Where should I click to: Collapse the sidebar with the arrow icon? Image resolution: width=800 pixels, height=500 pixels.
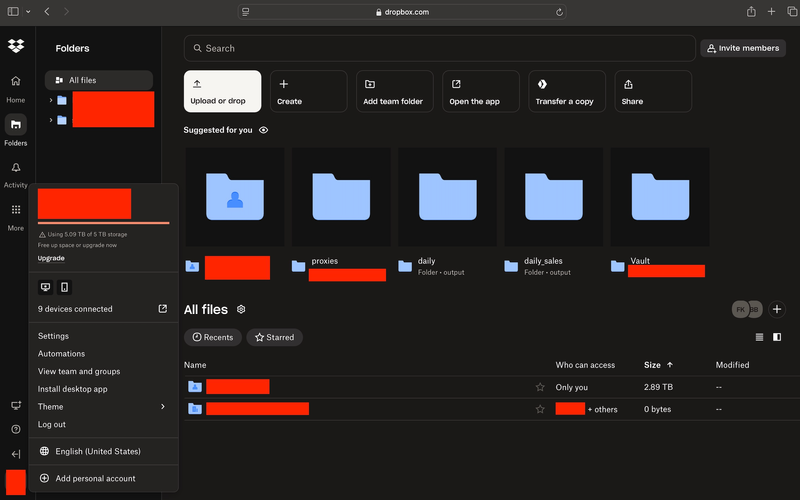pos(15,454)
